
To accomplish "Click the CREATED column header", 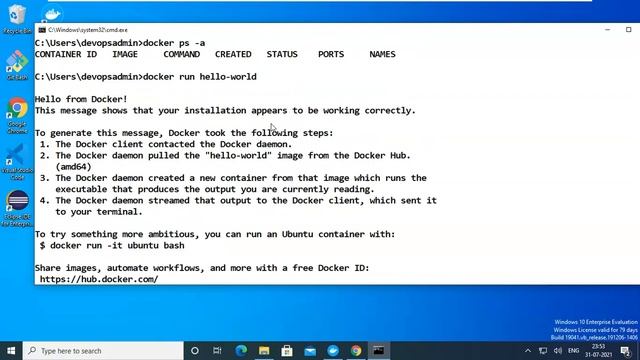I will click(x=233, y=54).
